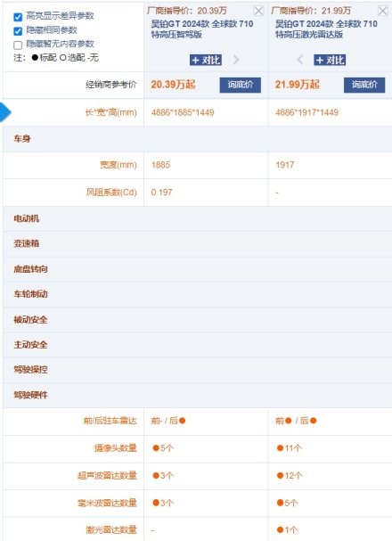Click 询底价 for the 20.39万起 model
The image size is (392, 541).
241,85
